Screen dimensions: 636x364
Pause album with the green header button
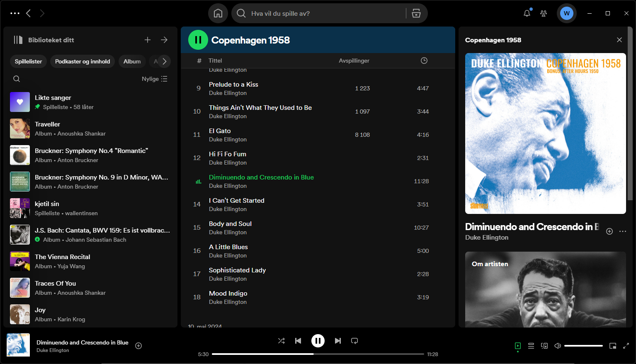click(198, 40)
